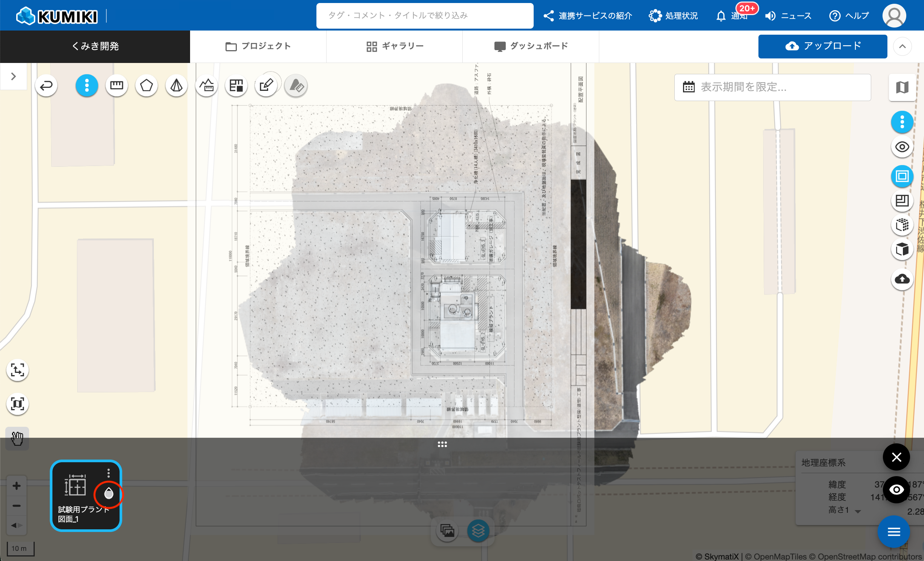Click the undo back arrow icon

(x=46, y=86)
